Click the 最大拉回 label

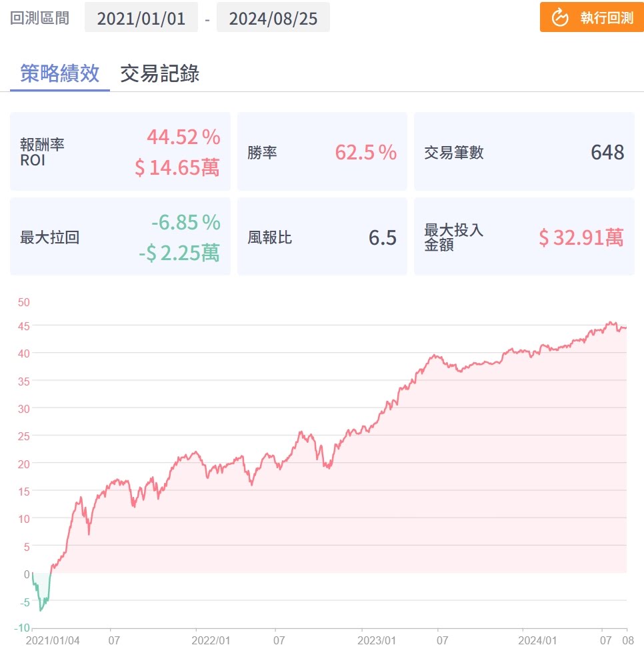(50, 237)
